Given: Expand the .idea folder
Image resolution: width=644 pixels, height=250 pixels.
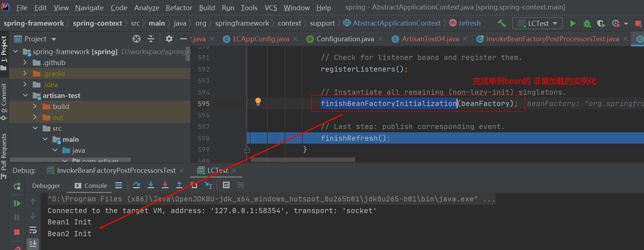Looking at the screenshot, I should tap(25, 84).
